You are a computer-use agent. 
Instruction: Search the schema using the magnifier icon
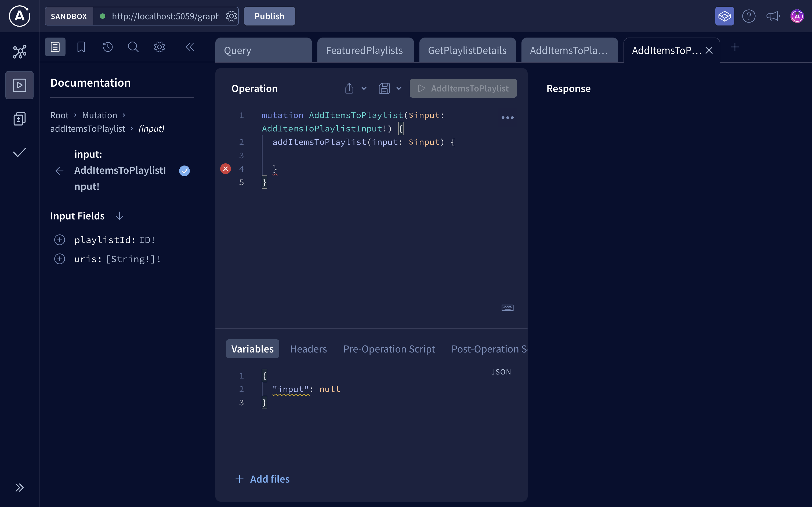133,47
